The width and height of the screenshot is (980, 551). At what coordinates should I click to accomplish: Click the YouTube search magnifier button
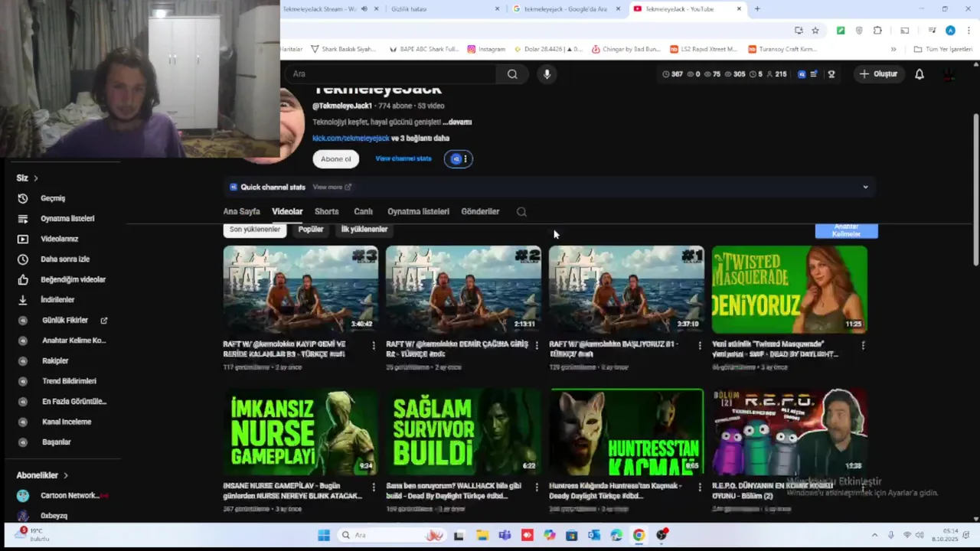[x=512, y=74]
